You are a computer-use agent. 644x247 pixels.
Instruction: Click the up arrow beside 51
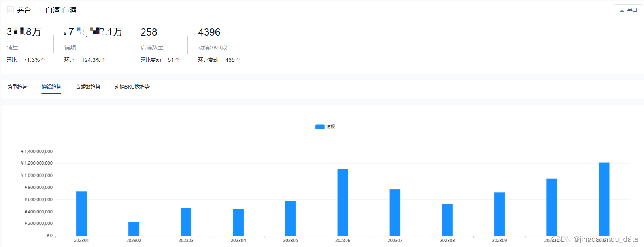tap(177, 60)
